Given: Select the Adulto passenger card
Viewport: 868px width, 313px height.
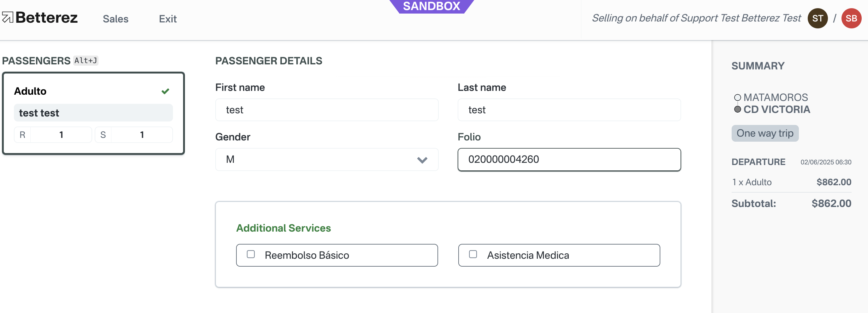Looking at the screenshot, I should pyautogui.click(x=93, y=114).
